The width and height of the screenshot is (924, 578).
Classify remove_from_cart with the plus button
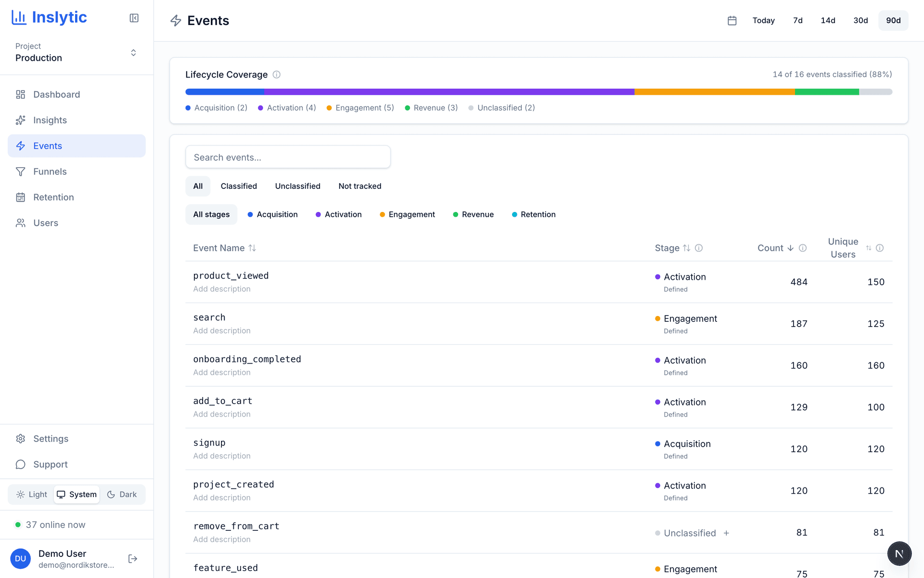(727, 533)
